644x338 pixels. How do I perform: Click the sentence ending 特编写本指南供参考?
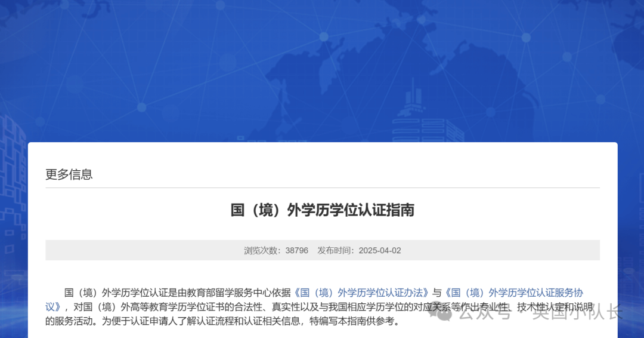pyautogui.click(x=355, y=321)
